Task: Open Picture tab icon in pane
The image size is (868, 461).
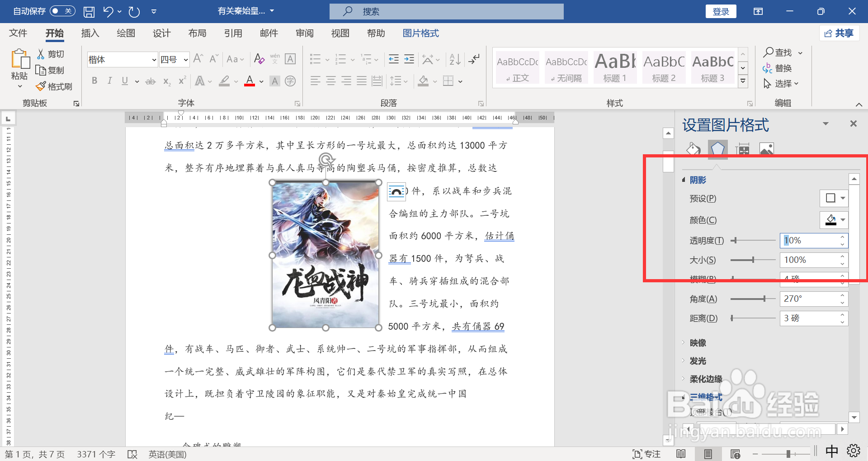Action: (767, 149)
